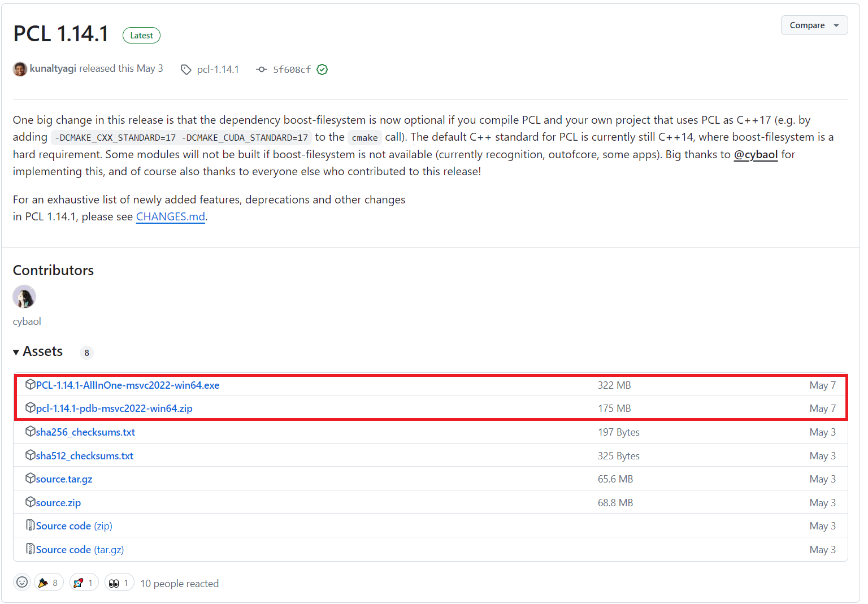Screen dimensions: 868x604
Task: Download source.tar.gz
Action: click(64, 479)
